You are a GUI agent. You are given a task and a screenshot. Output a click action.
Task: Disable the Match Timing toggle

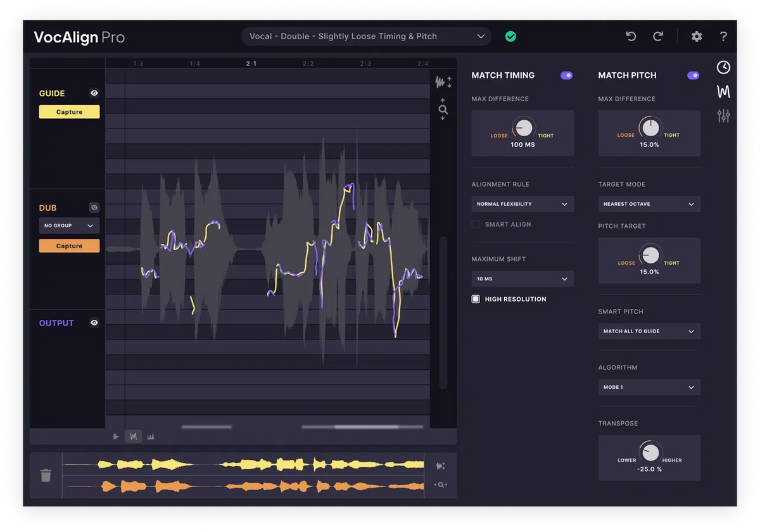567,75
